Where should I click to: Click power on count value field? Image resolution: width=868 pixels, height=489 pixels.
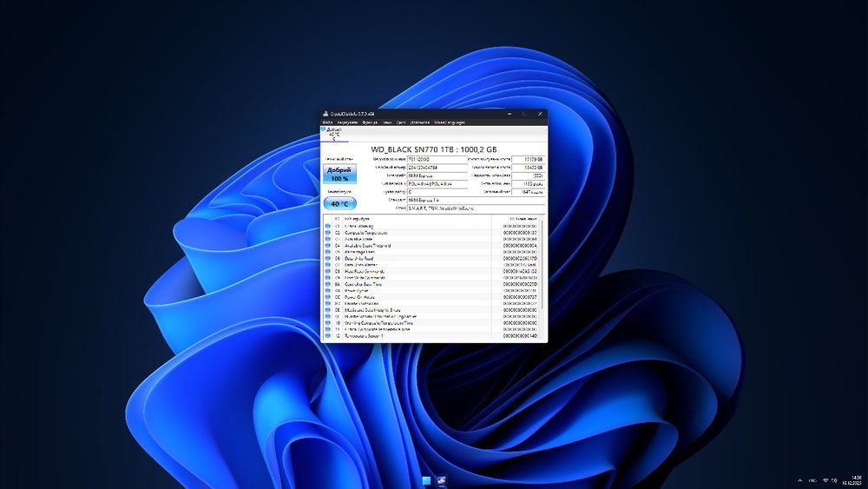click(528, 183)
